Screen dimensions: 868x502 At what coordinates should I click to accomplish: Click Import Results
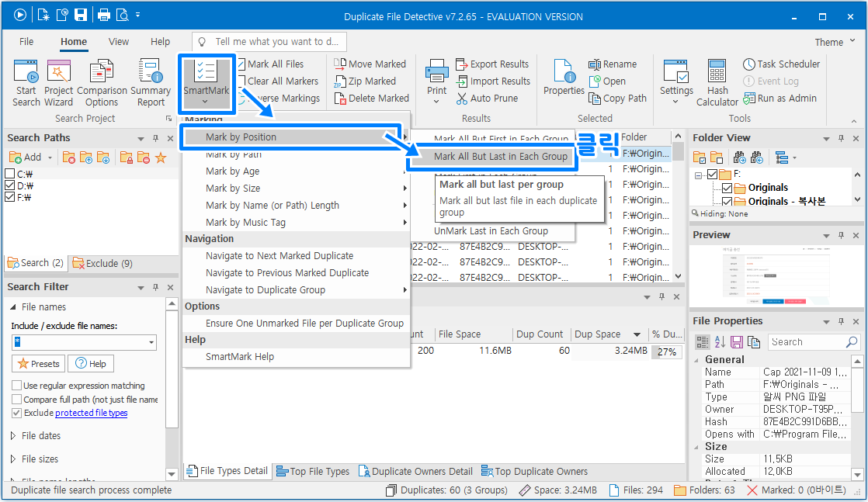pos(493,81)
